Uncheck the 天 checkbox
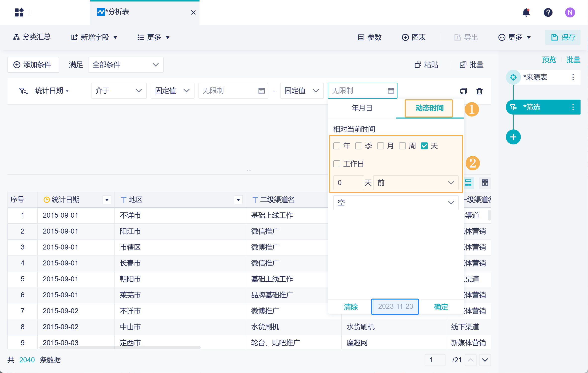This screenshot has width=588, height=373. 424,146
